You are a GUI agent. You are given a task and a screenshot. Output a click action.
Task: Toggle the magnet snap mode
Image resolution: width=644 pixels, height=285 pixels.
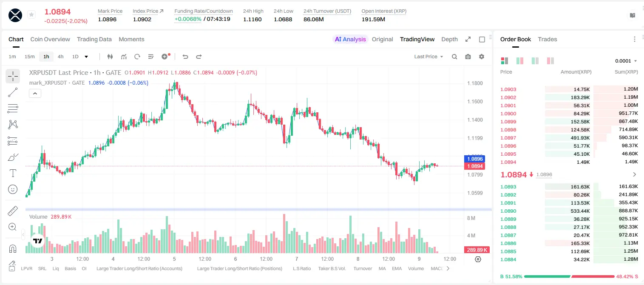tap(13, 249)
